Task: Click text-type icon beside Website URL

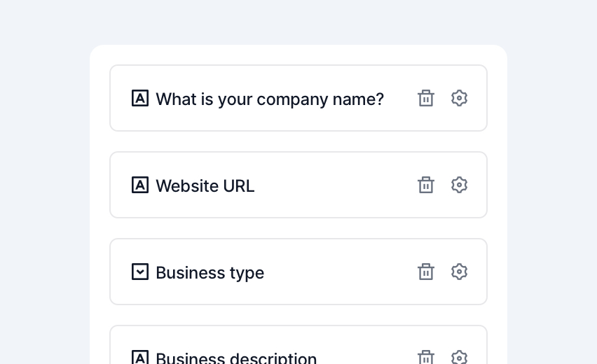Action: point(140,185)
